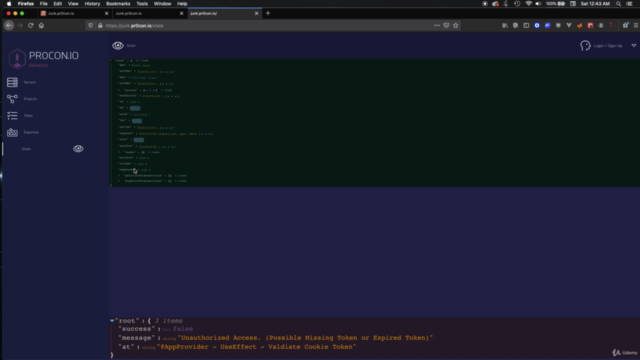
Task: Open the Projects link in sidebar
Action: 30,99
